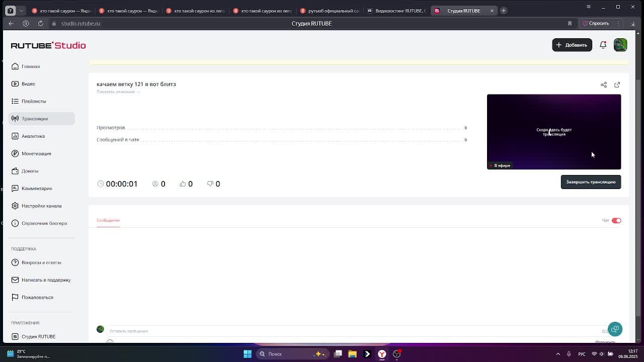Click the likes thumbs-up counter icon

(x=183, y=184)
